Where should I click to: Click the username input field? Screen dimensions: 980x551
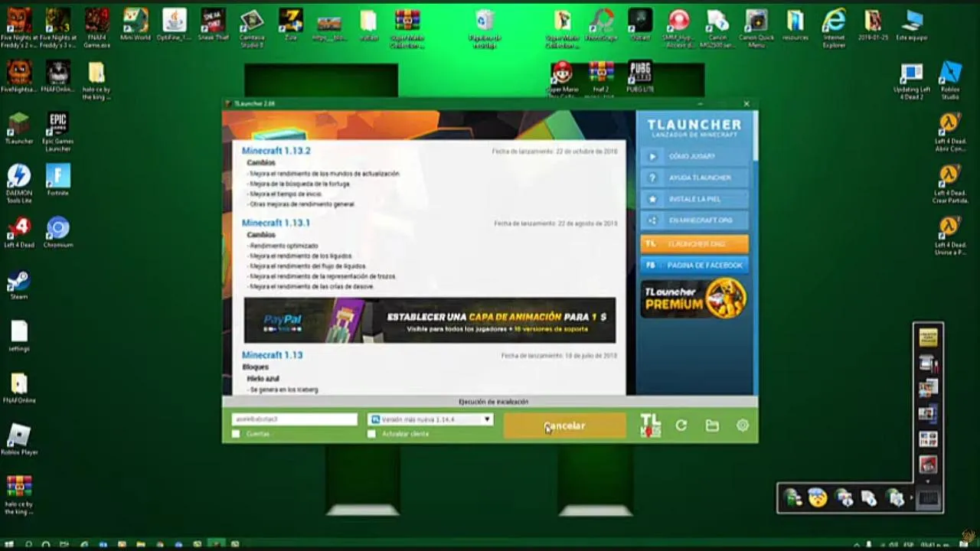tap(295, 419)
